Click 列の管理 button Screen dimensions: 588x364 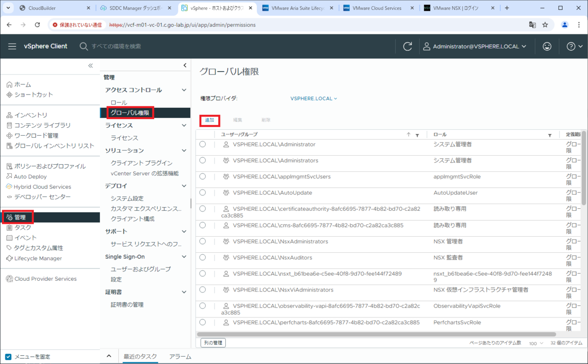pyautogui.click(x=213, y=343)
